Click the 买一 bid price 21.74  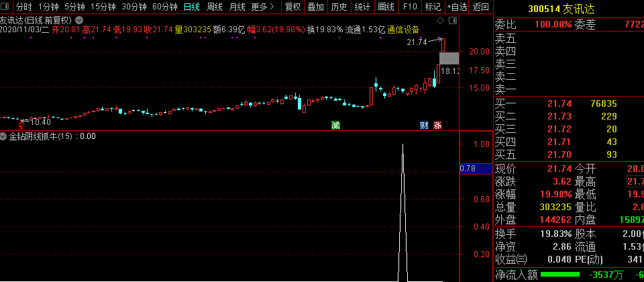(559, 103)
